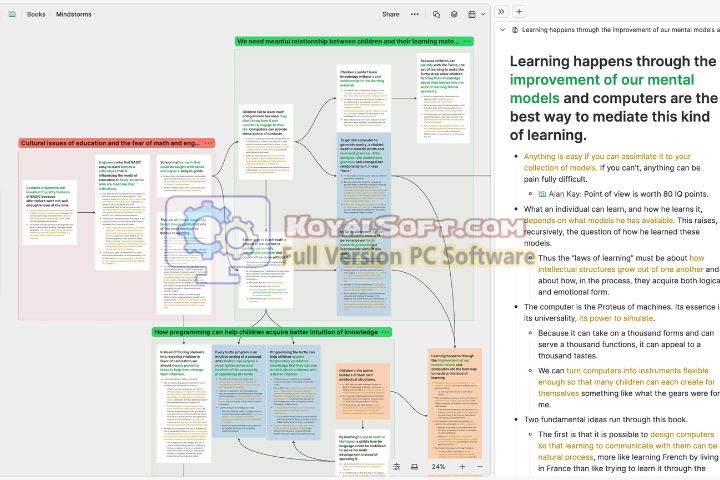Select the sidebar card title breadcrumb text
This screenshot has width=720, height=480.
click(x=620, y=30)
